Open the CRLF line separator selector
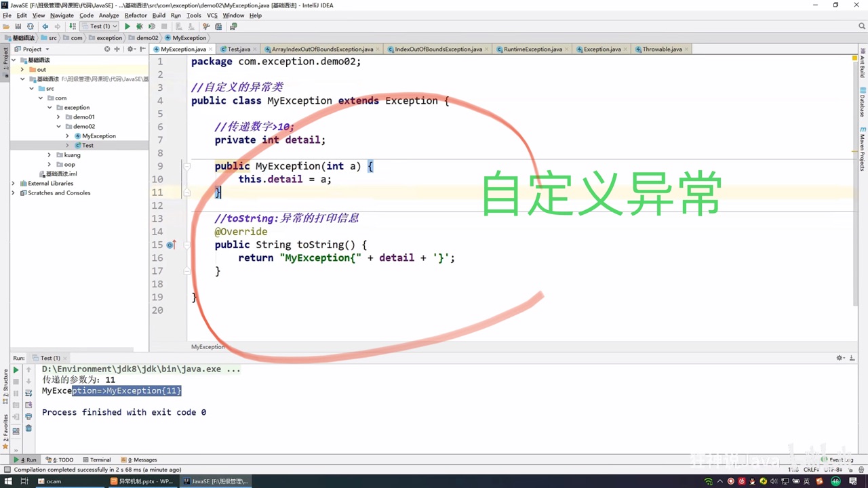The image size is (868, 488). (x=812, y=470)
